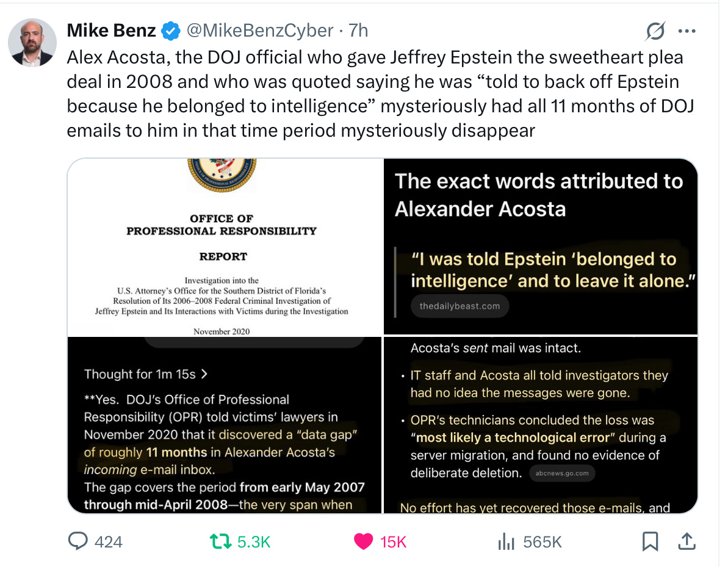The width and height of the screenshot is (728, 567).
Task: Open the reply comment icon
Action: 78,541
